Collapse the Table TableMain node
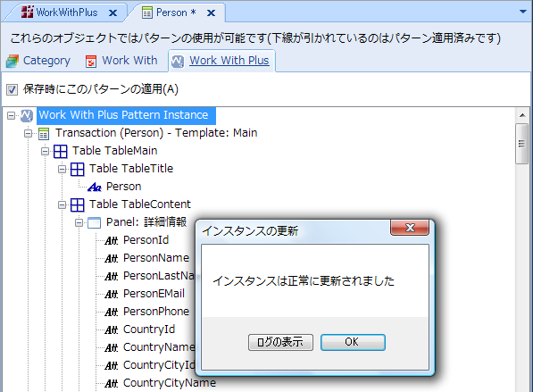The height and width of the screenshot is (392, 533). pos(46,151)
